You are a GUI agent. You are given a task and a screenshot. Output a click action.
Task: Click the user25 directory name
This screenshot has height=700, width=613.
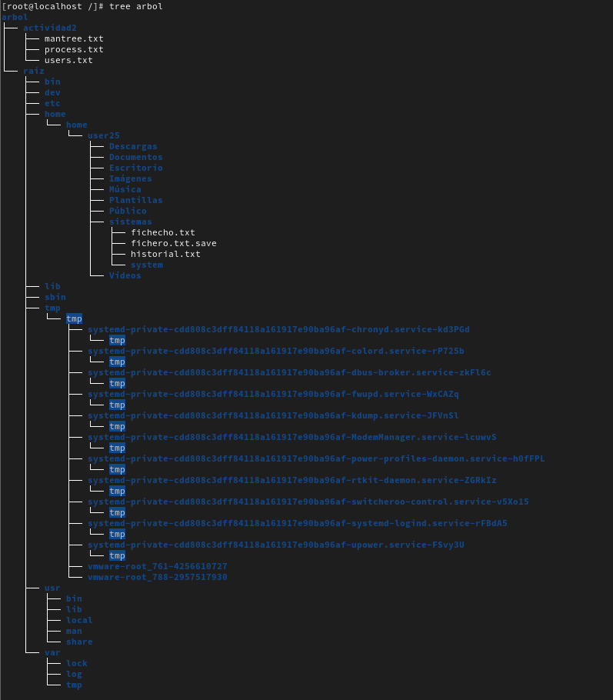coord(103,135)
